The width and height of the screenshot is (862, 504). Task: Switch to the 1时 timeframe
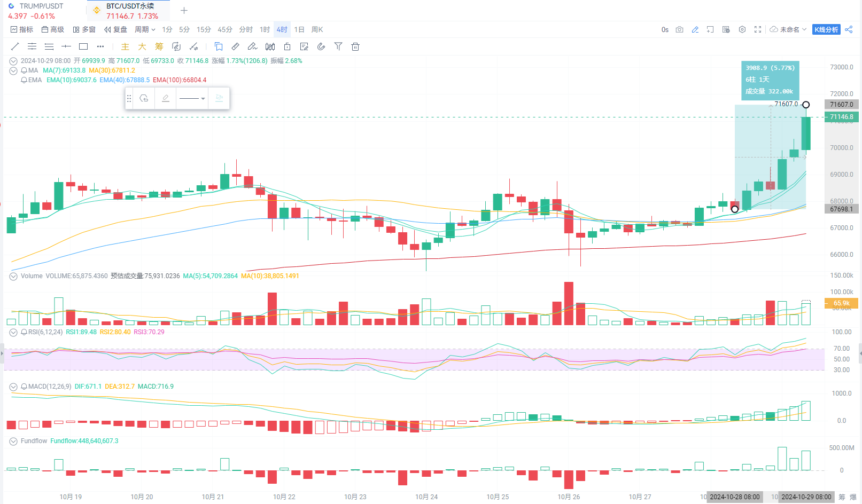[265, 29]
